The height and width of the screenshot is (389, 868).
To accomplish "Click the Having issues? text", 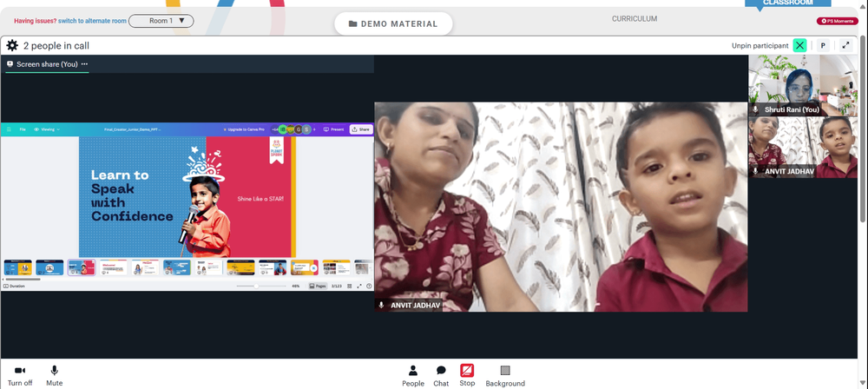I will point(36,21).
